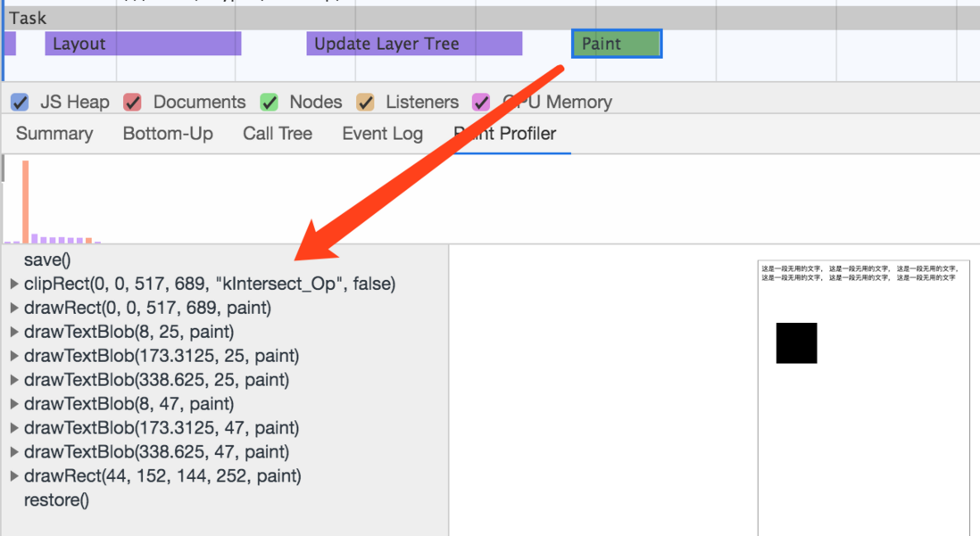Switch to the Bottom-Up tab
This screenshot has width=980, height=536.
coord(168,134)
